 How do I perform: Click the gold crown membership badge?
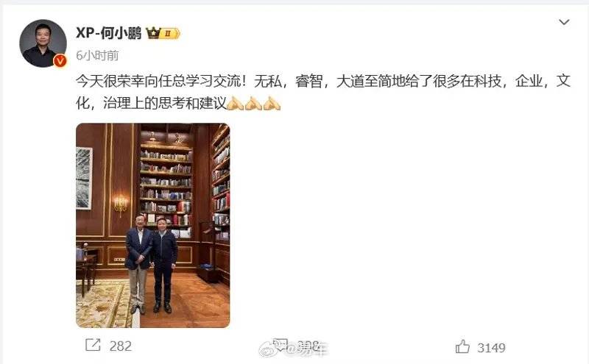pos(153,33)
